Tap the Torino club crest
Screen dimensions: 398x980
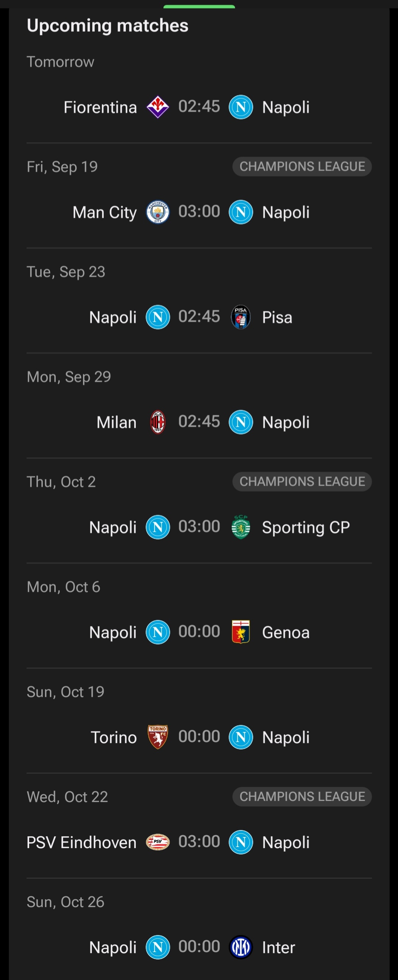point(158,737)
